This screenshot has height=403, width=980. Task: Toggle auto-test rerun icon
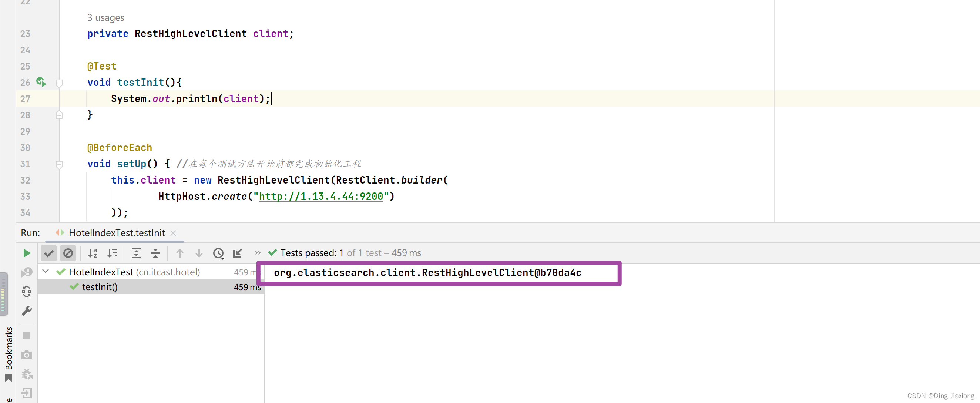pos(27,292)
